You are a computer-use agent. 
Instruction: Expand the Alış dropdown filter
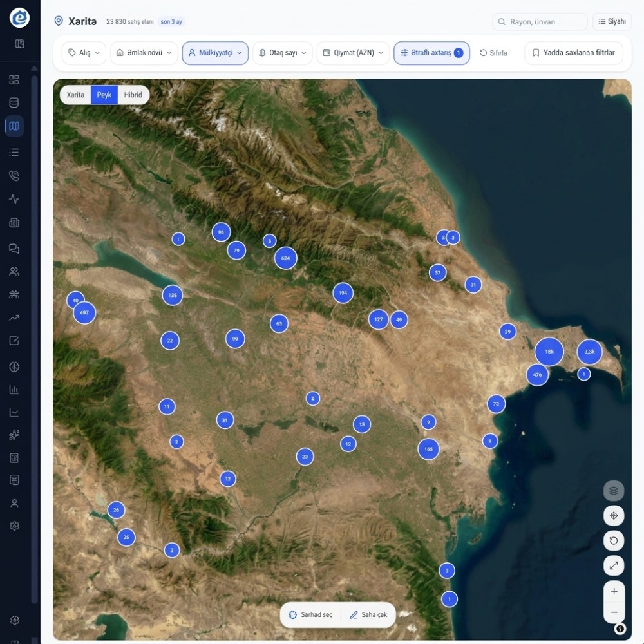[84, 53]
